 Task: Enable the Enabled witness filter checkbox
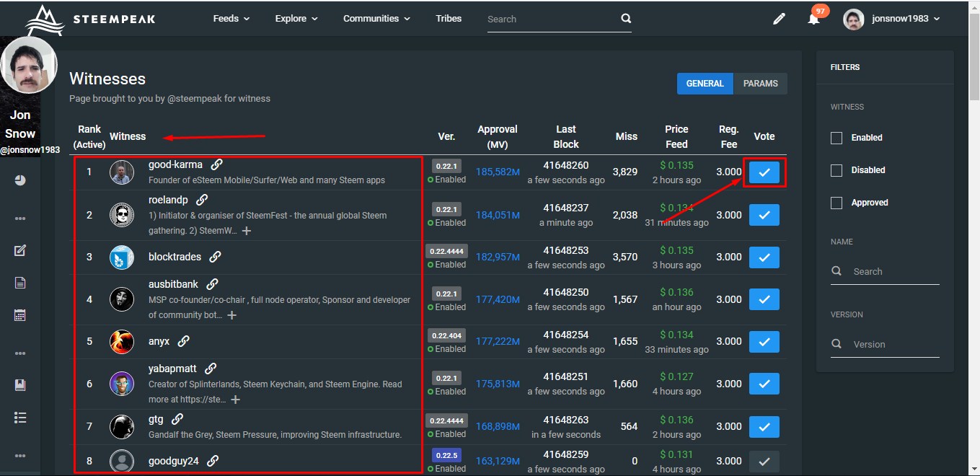[836, 138]
